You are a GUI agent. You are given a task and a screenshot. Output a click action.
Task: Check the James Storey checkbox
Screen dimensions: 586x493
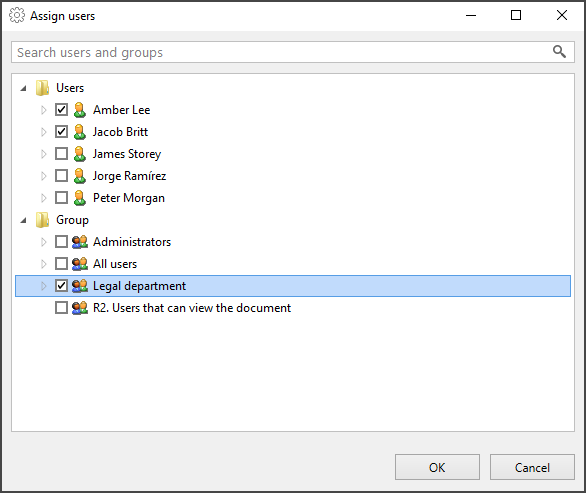(61, 154)
